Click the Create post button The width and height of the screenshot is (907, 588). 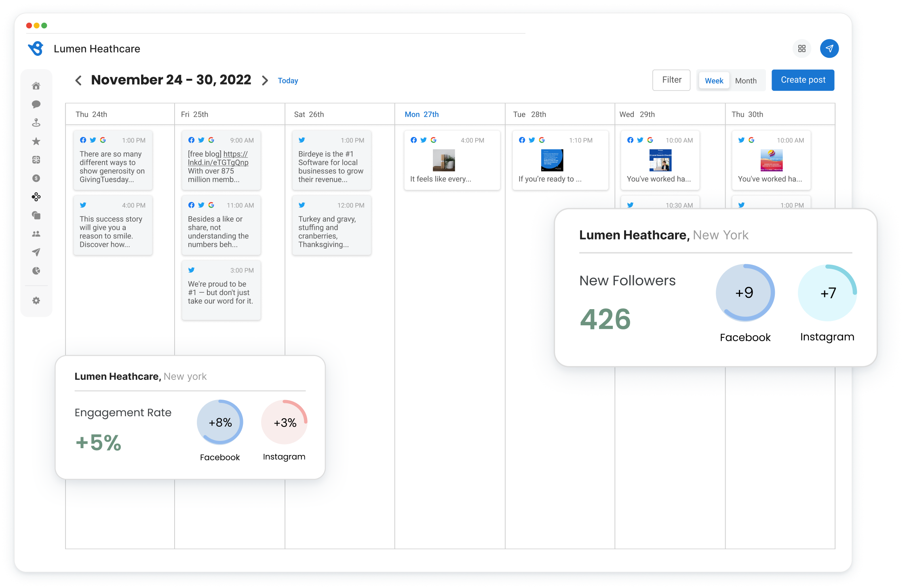(803, 80)
